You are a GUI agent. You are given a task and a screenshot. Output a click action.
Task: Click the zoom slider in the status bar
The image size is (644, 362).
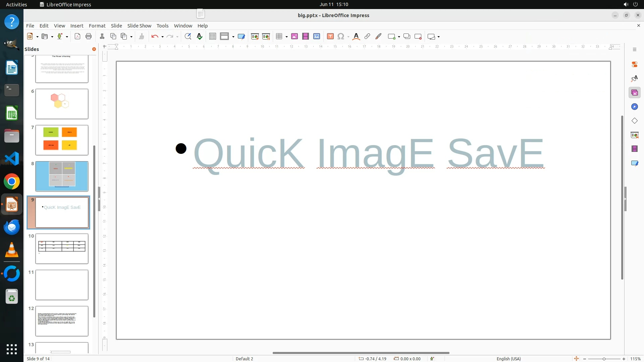pos(604,359)
